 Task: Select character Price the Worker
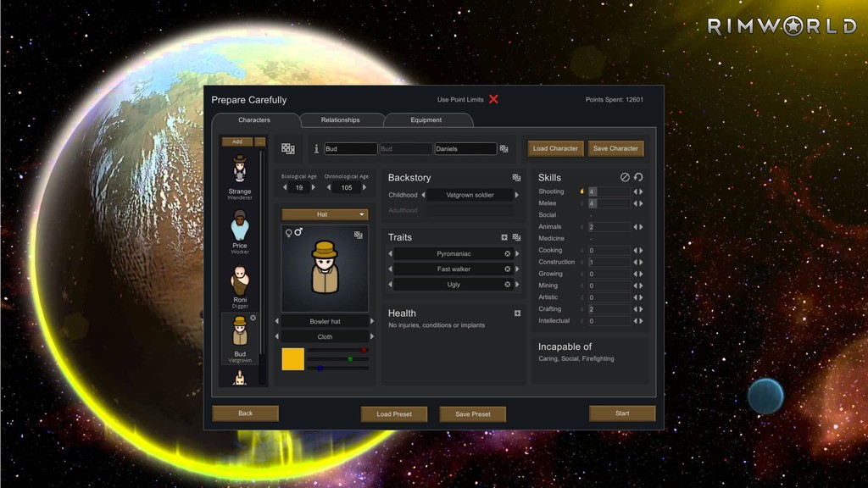pos(240,231)
